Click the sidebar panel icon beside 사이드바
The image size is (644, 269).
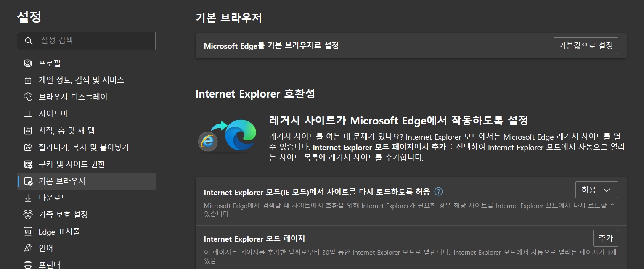tap(28, 113)
